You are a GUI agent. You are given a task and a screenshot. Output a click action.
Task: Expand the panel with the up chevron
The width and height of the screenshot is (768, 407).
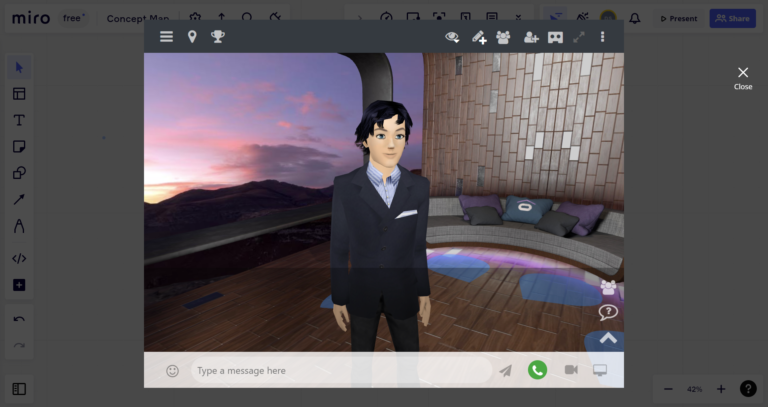point(608,338)
